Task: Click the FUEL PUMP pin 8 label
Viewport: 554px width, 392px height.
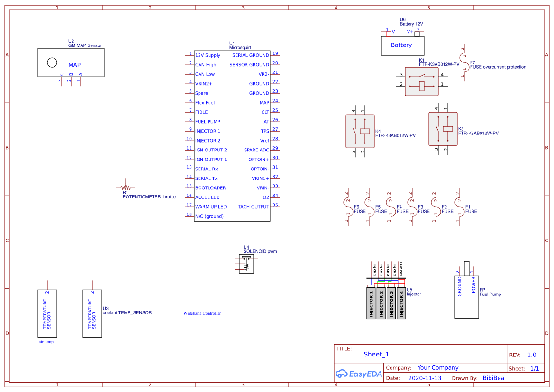Action: point(208,122)
